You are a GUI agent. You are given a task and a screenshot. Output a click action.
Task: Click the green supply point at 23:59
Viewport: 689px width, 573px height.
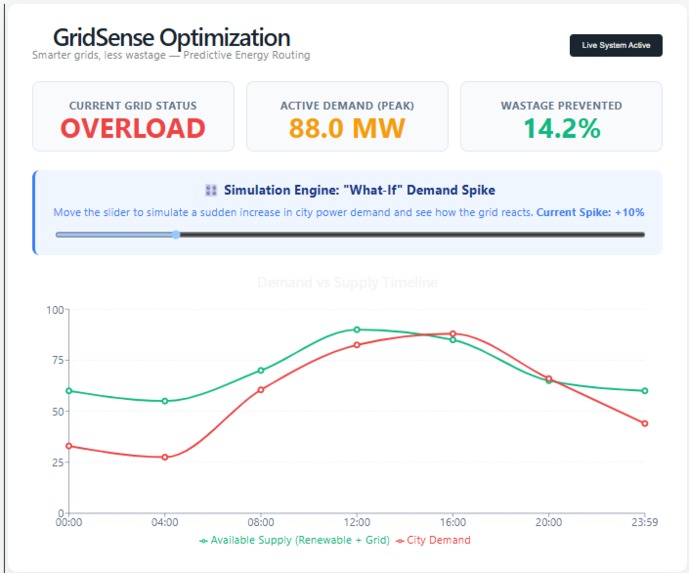(645, 391)
